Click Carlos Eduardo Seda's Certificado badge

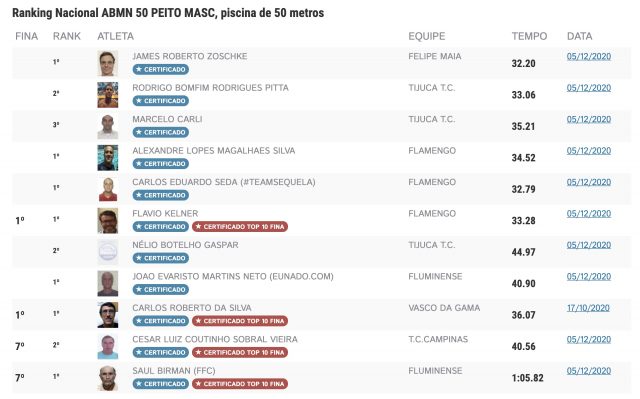click(x=160, y=195)
